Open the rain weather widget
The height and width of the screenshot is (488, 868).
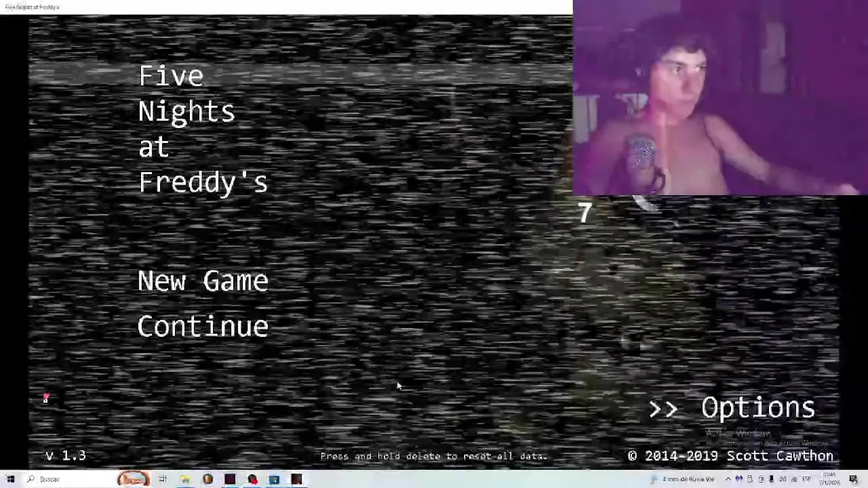pos(682,479)
